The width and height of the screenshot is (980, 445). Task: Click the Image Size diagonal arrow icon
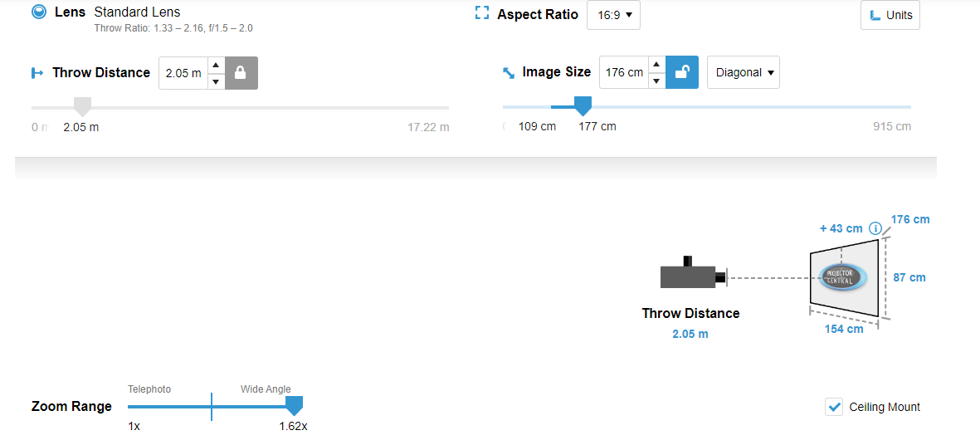509,73
